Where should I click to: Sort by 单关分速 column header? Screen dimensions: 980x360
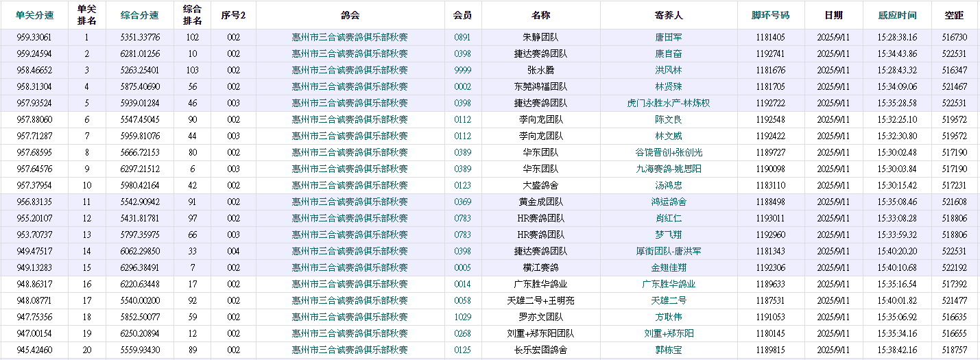34,15
